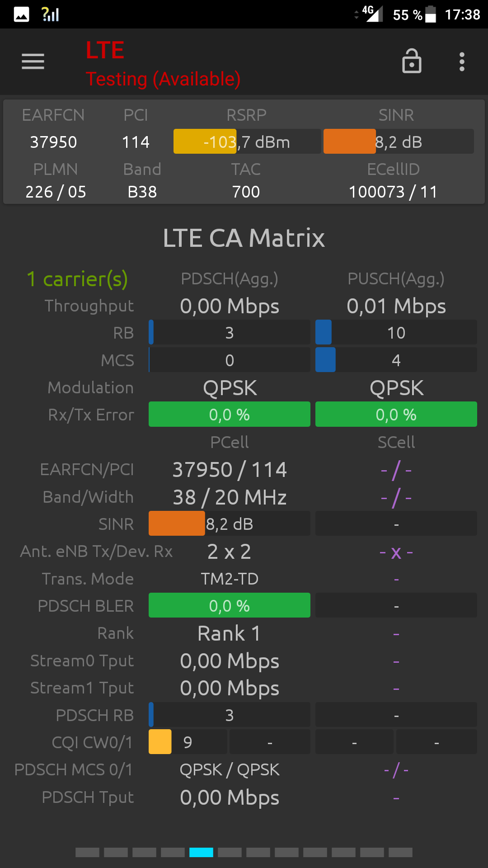
Task: Tap the yellow CQI CW0 value 9
Action: pyautogui.click(x=188, y=742)
